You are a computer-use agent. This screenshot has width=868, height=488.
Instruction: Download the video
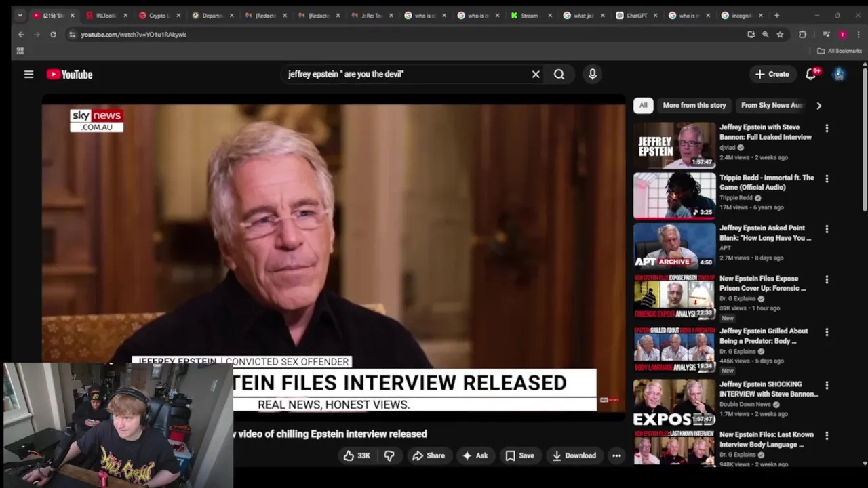(574, 455)
